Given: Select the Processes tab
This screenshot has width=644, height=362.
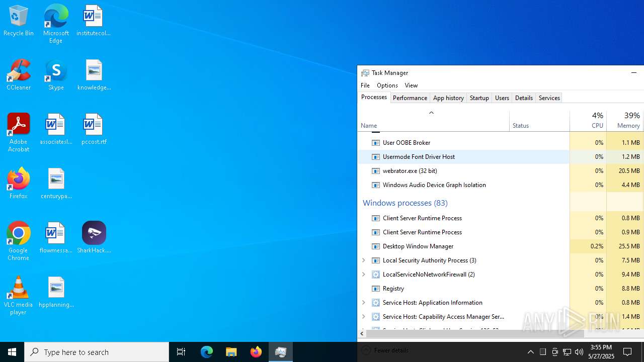Looking at the screenshot, I should [x=374, y=97].
